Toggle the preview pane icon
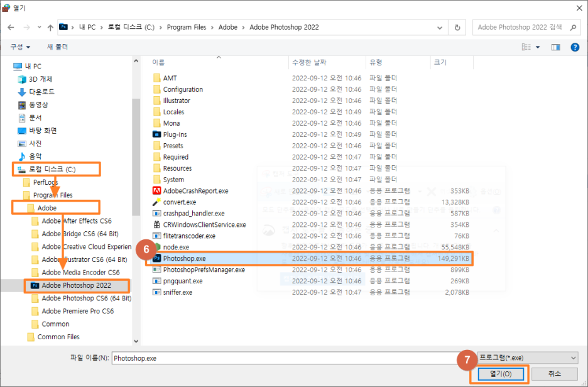 (x=555, y=47)
